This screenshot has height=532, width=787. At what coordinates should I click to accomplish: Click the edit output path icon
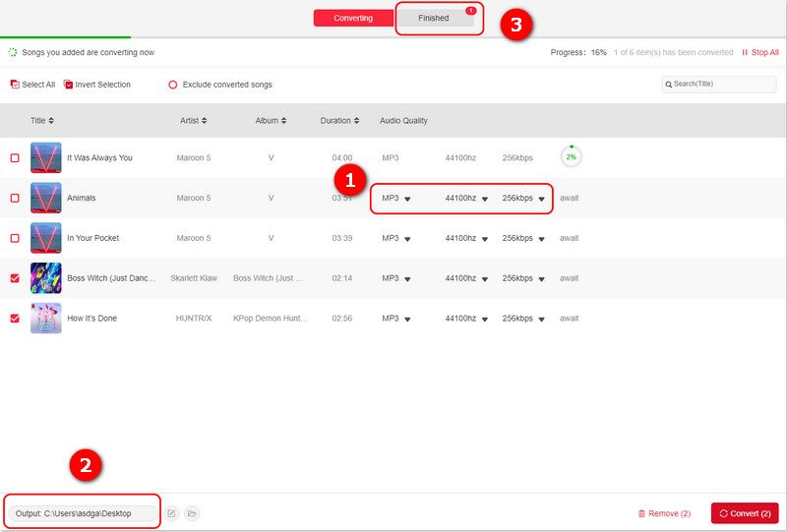171,513
